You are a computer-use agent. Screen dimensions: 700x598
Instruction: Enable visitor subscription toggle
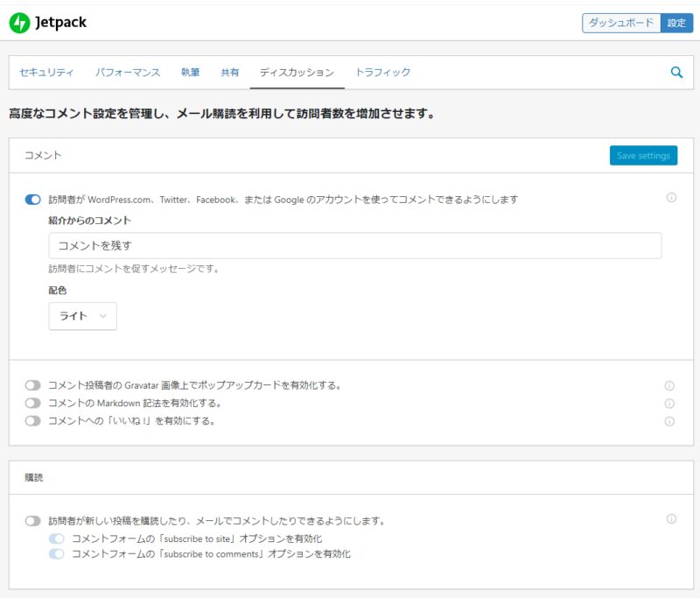click(x=32, y=521)
